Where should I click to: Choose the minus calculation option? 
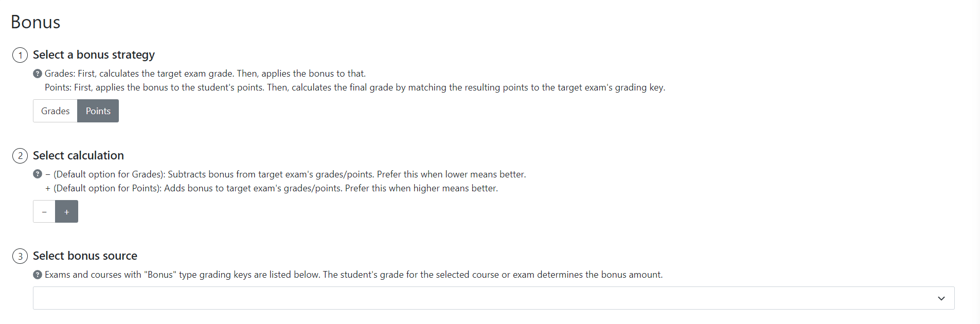[44, 212]
